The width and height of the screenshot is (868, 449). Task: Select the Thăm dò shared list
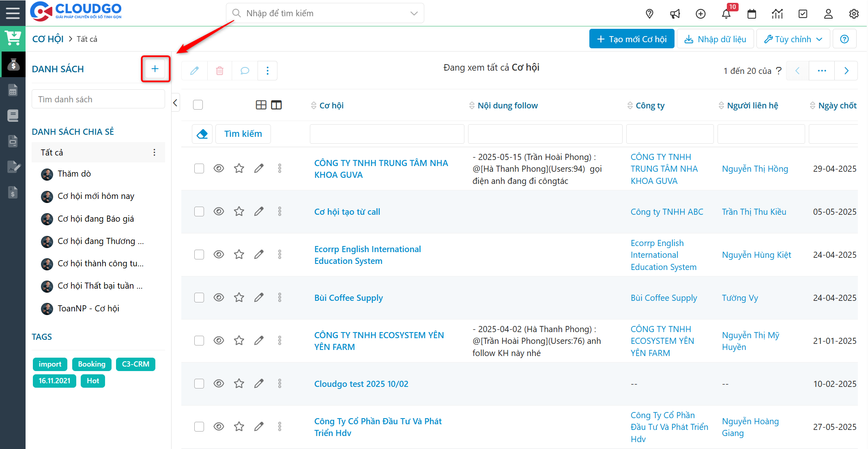[74, 174]
